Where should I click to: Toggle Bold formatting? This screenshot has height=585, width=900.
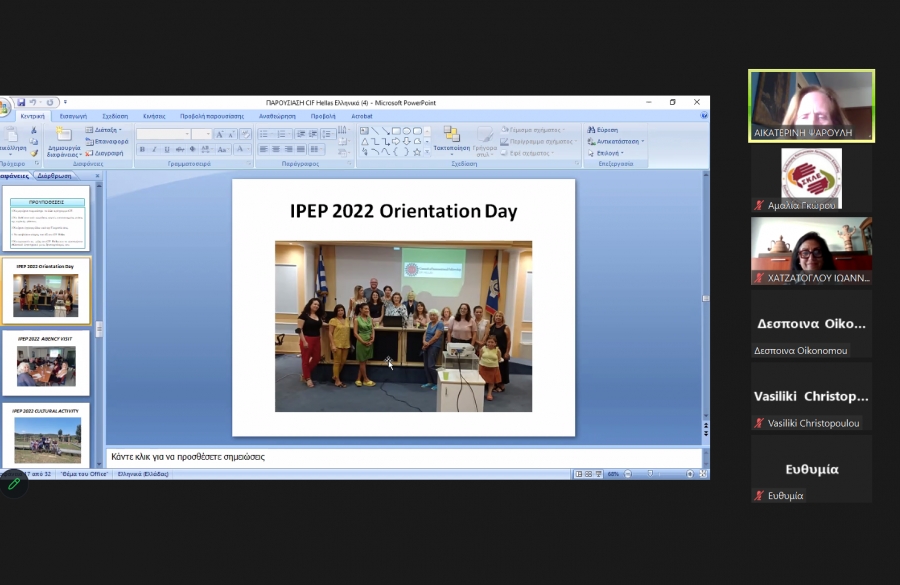click(x=142, y=149)
